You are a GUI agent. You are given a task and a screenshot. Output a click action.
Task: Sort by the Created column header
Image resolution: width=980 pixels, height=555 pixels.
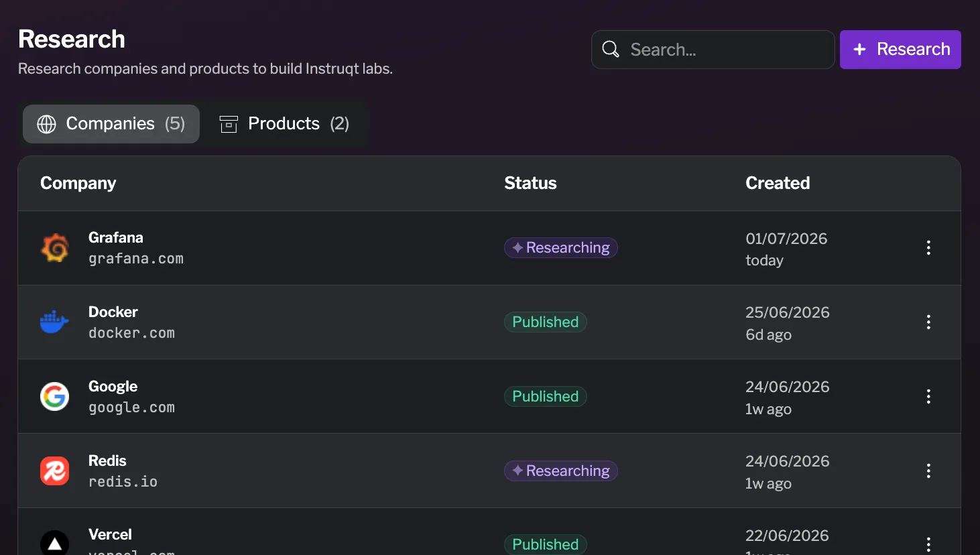tap(778, 183)
